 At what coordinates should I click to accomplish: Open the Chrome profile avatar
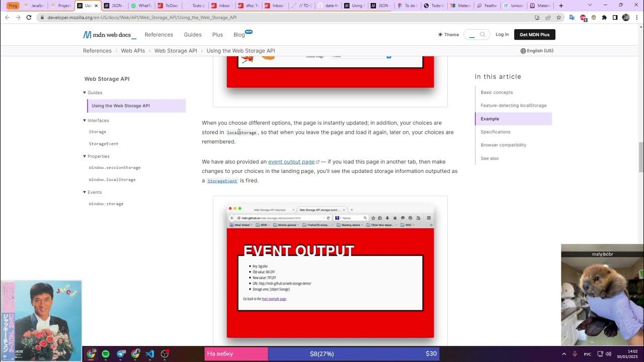pyautogui.click(x=626, y=17)
